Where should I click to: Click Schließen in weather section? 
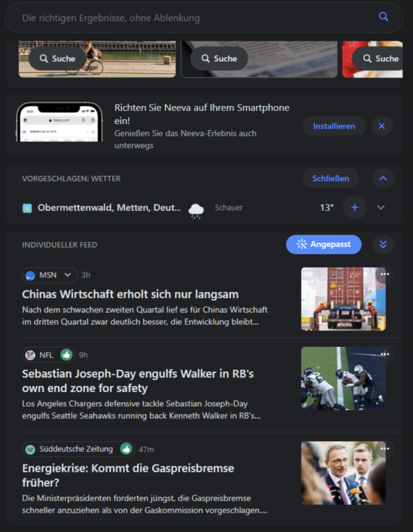tap(330, 179)
